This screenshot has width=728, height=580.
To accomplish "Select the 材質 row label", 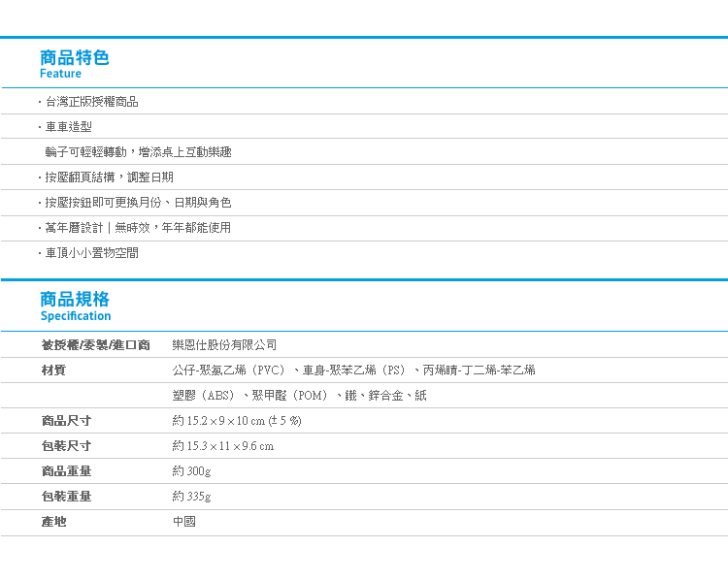I will click(53, 371).
